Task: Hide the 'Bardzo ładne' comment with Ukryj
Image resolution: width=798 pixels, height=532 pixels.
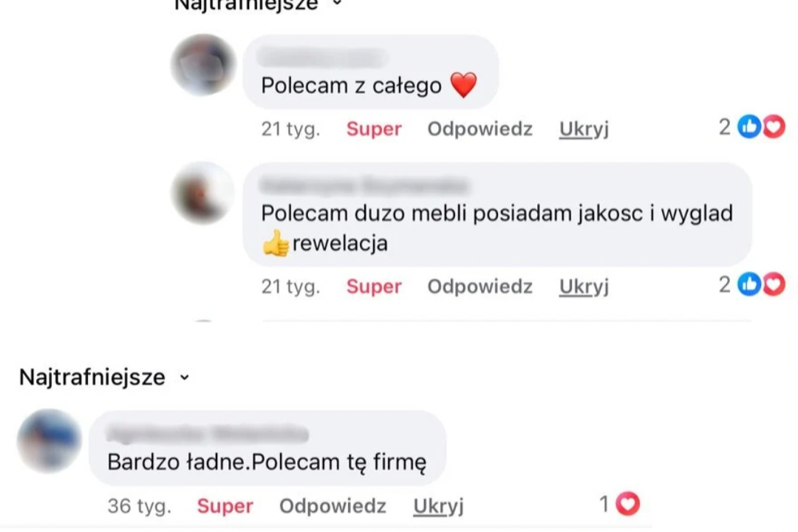Action: (438, 507)
